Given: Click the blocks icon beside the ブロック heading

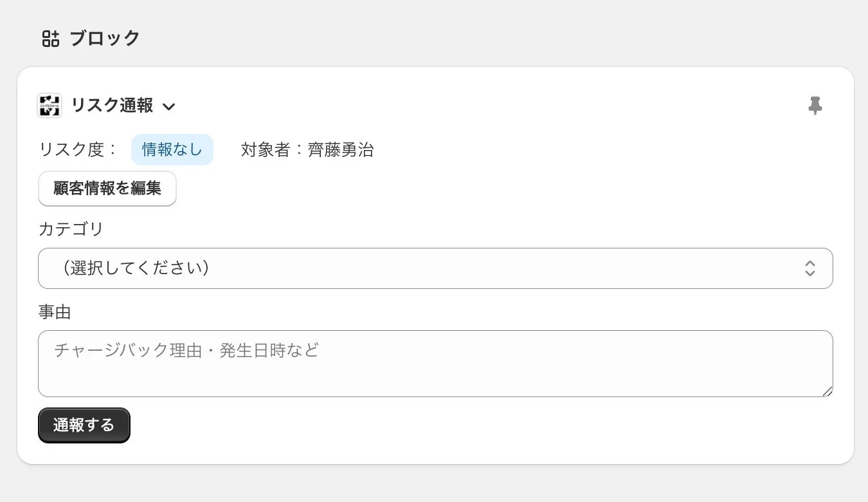Looking at the screenshot, I should [51, 38].
